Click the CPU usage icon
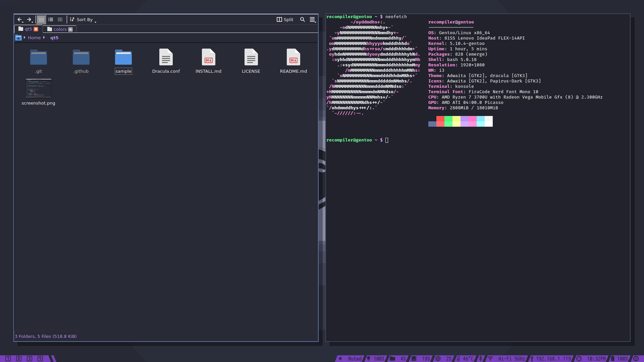 (438, 359)
